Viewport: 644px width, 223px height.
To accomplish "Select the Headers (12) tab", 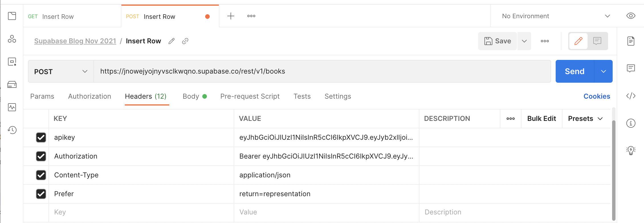I will click(146, 96).
